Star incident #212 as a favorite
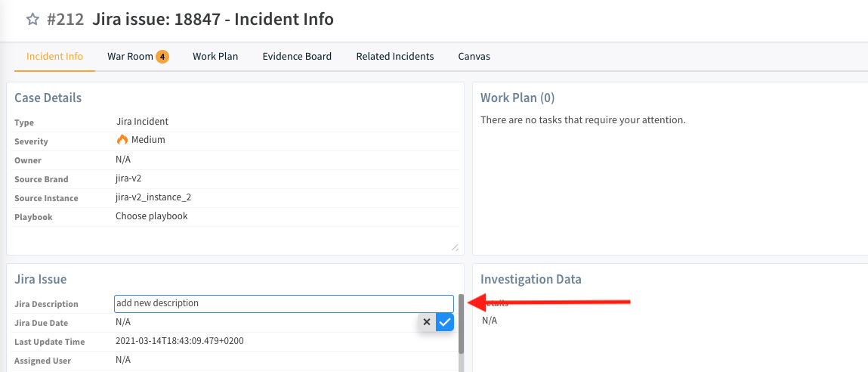Viewport: 868px width, 372px height. (32, 20)
